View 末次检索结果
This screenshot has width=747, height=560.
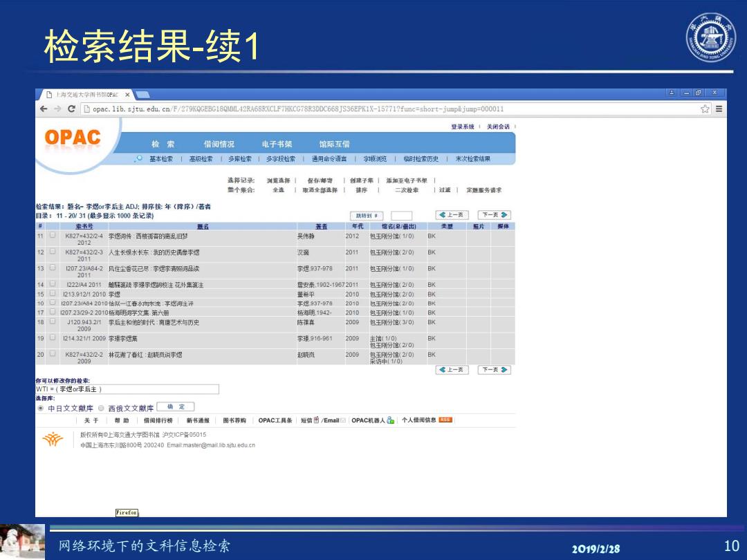(472, 158)
